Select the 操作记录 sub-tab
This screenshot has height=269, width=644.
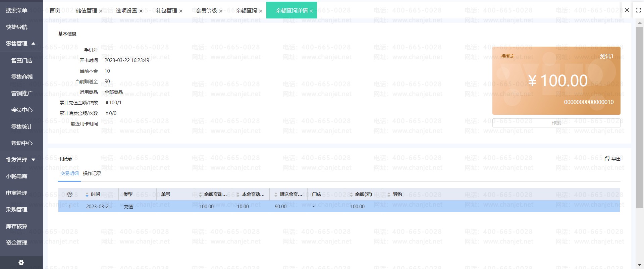point(92,173)
